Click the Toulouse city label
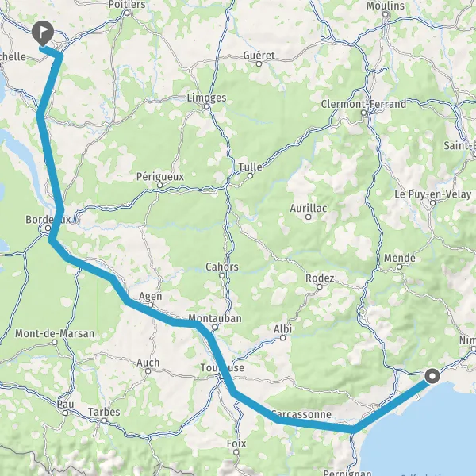 tap(222, 368)
